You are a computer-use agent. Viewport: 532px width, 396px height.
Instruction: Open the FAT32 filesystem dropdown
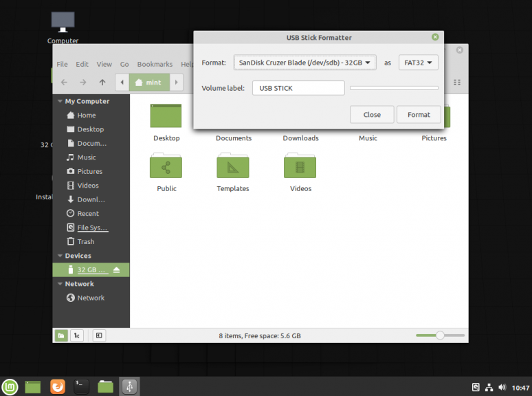coord(418,63)
